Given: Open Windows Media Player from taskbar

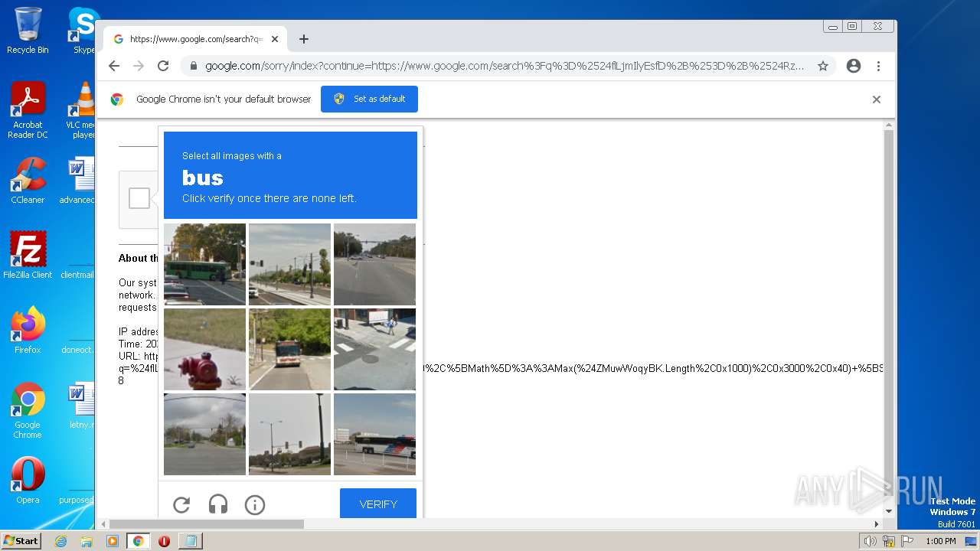Looking at the screenshot, I should tap(113, 541).
